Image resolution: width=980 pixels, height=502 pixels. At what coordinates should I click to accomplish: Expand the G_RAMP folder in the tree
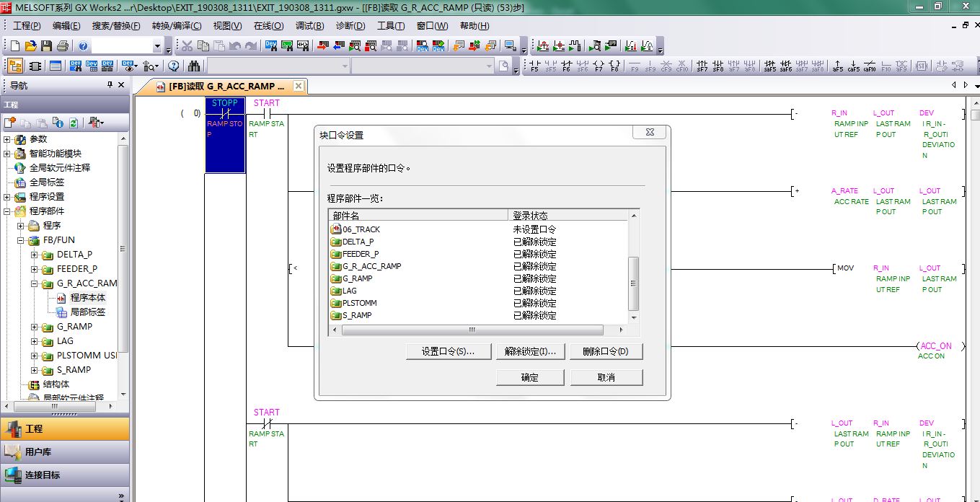35,327
